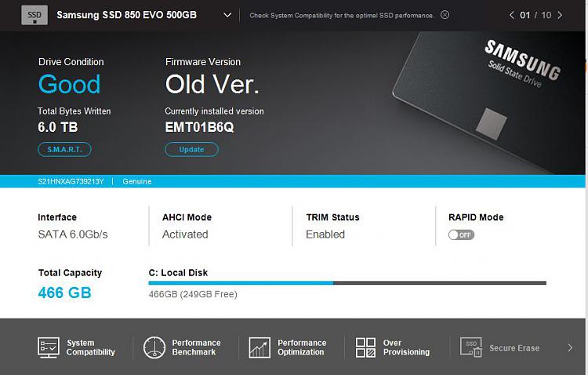Screen dimensions: 588x375
Task: Select the Performance Optimization label
Action: 302,348
